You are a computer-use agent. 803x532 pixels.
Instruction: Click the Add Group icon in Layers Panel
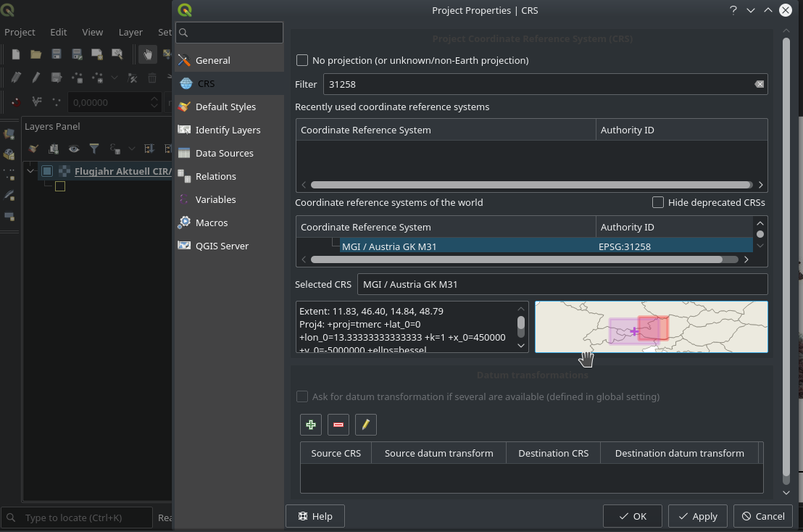point(53,149)
